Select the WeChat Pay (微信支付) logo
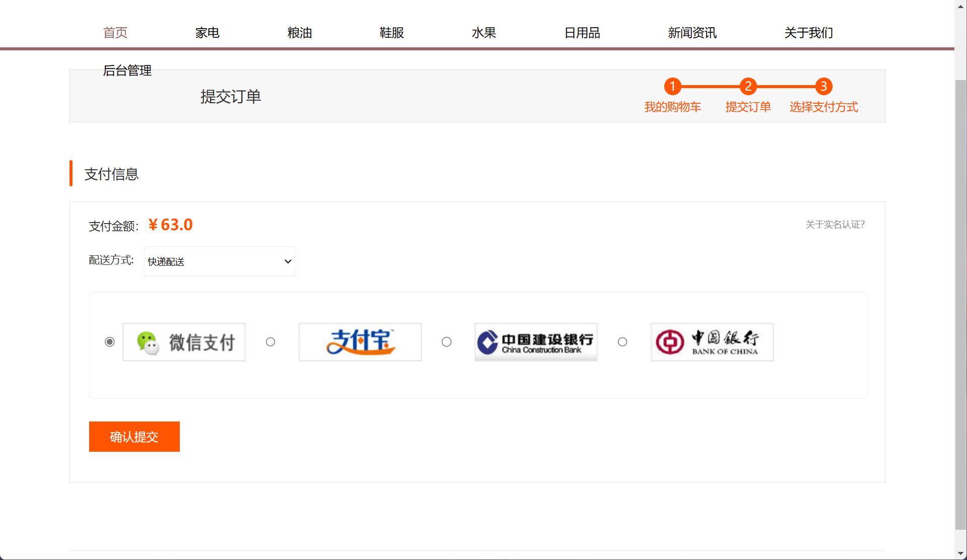This screenshot has height=560, width=967. pos(184,342)
